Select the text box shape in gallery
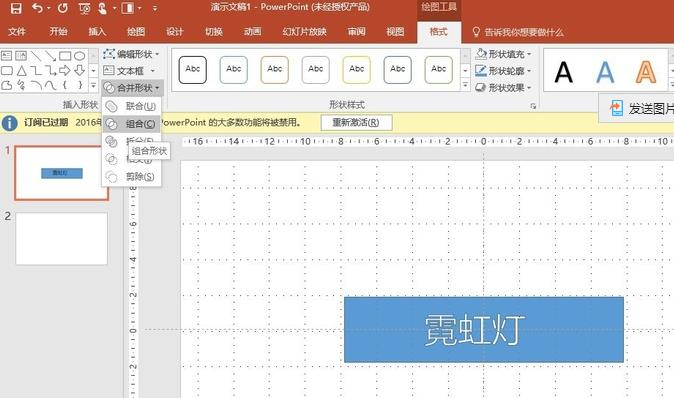 coord(6,56)
